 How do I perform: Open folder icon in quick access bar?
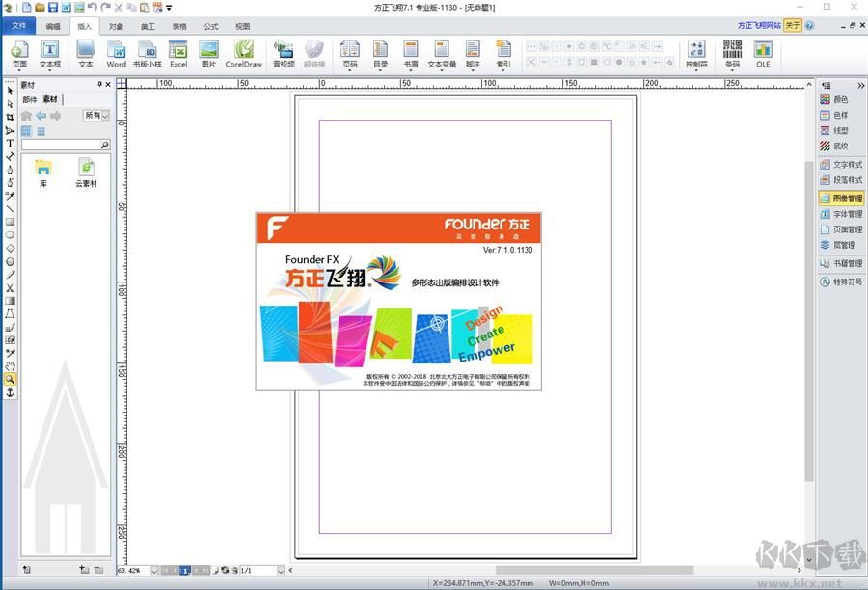(x=40, y=7)
